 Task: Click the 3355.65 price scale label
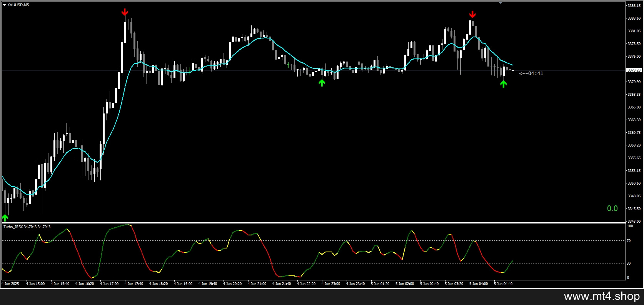[634, 158]
